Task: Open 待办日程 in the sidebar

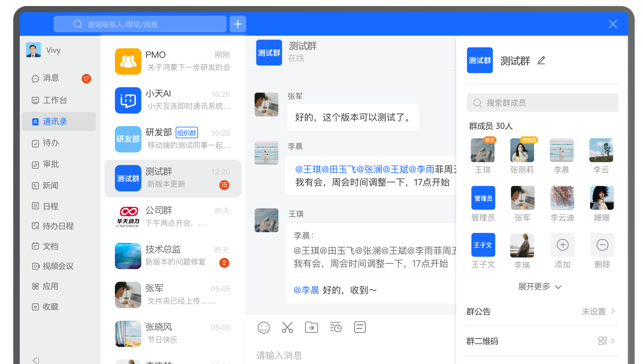Action: [59, 226]
